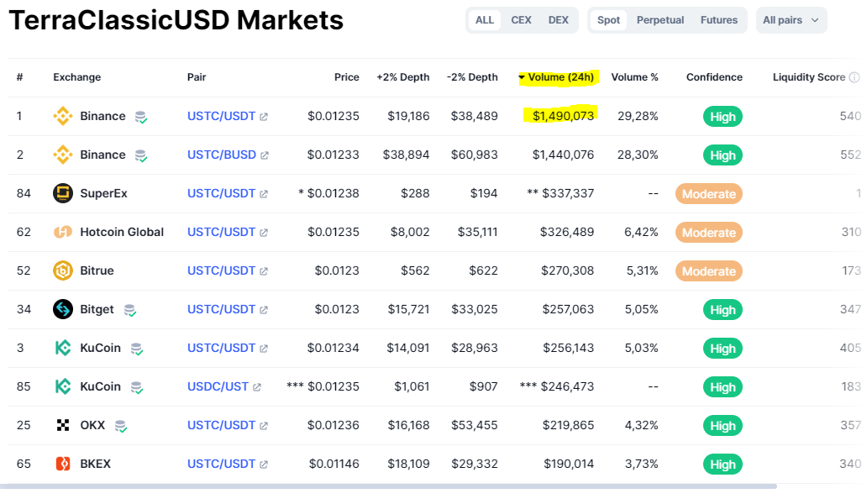Viewport: 867px width, 504px height.
Task: Open the Futures tab
Action: (718, 20)
